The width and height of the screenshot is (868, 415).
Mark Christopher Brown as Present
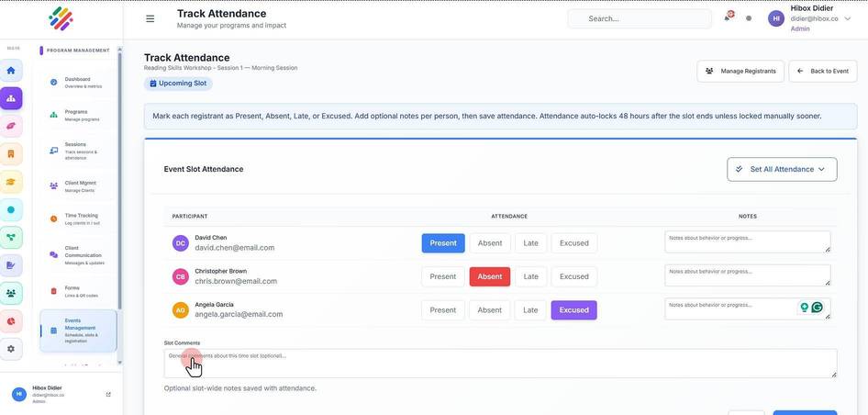[x=443, y=276]
